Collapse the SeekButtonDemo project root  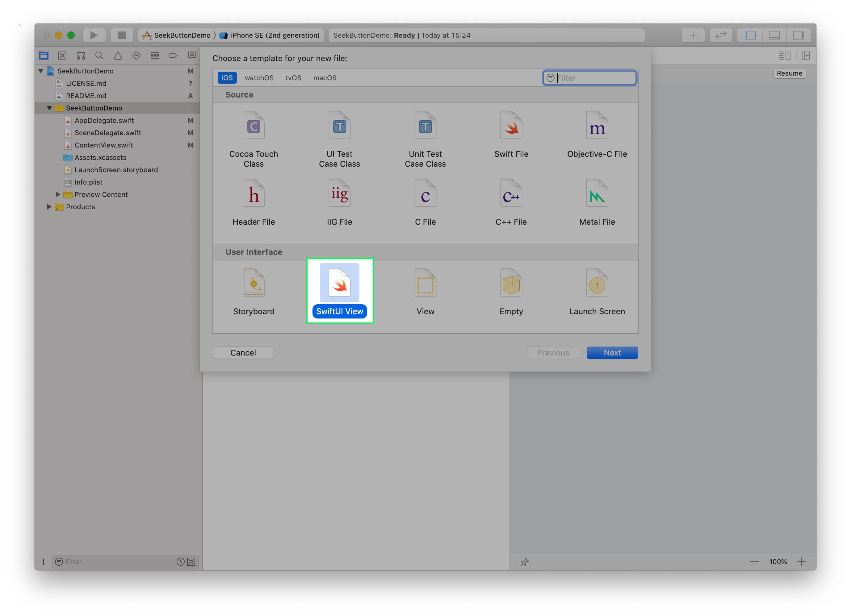tap(41, 71)
